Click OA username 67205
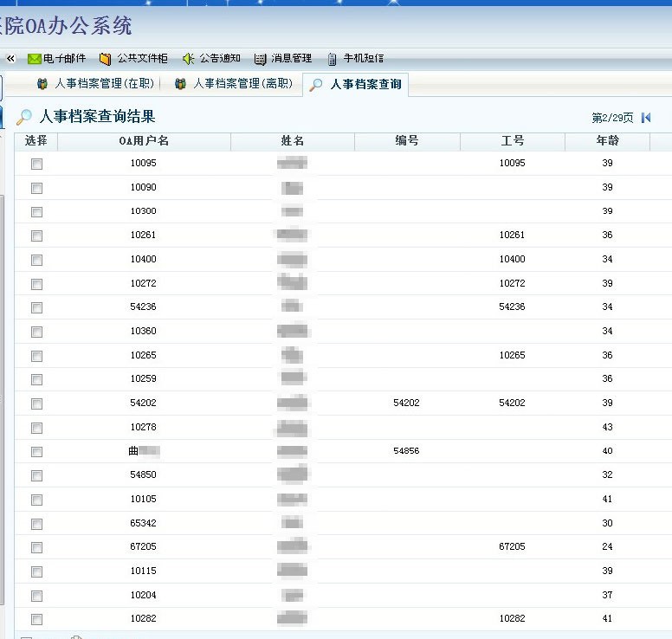The width and height of the screenshot is (672, 639). (143, 546)
